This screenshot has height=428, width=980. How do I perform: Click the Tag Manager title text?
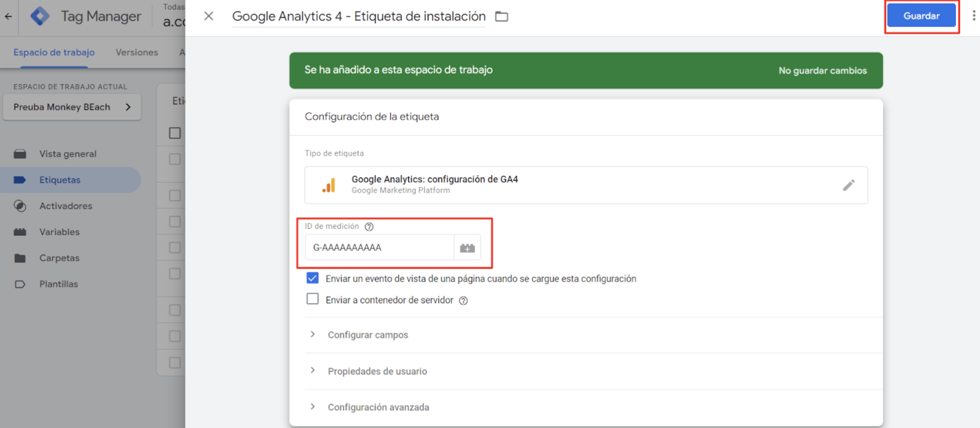tap(101, 16)
